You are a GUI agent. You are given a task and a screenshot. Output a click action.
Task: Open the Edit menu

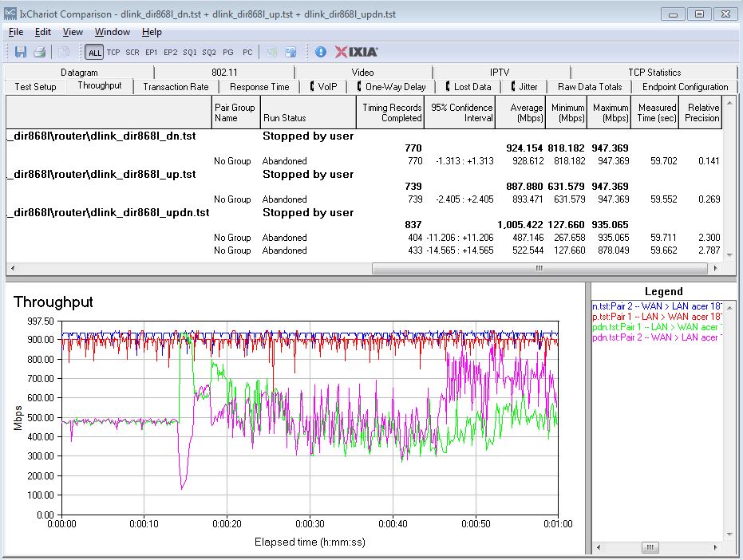coord(42,32)
